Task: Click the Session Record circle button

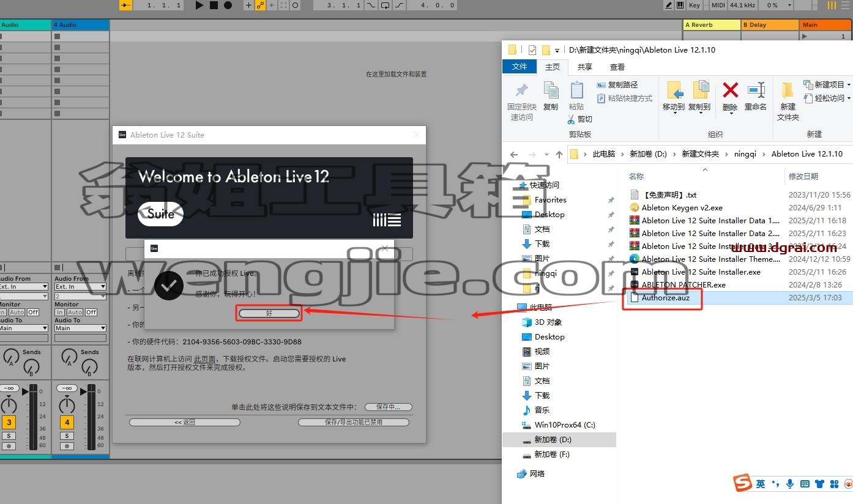Action: tap(295, 5)
